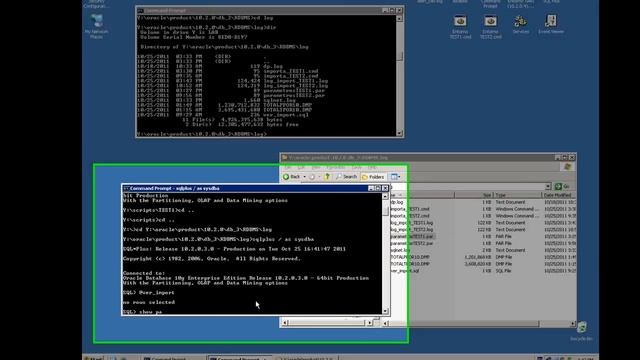Select the 3,608,820 KB DMP file row
This screenshot has width=640, height=360.
482,264
